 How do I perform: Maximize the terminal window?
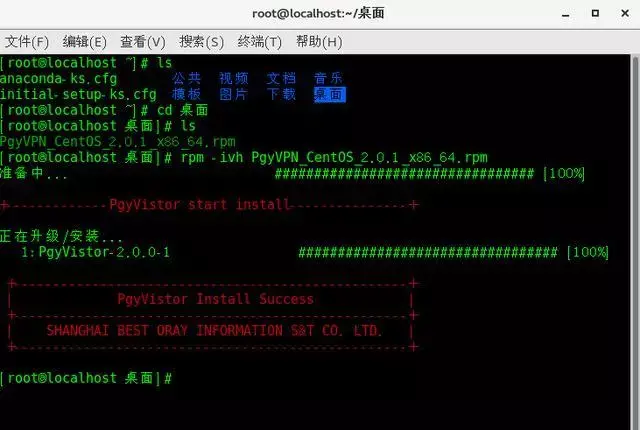coord(595,13)
